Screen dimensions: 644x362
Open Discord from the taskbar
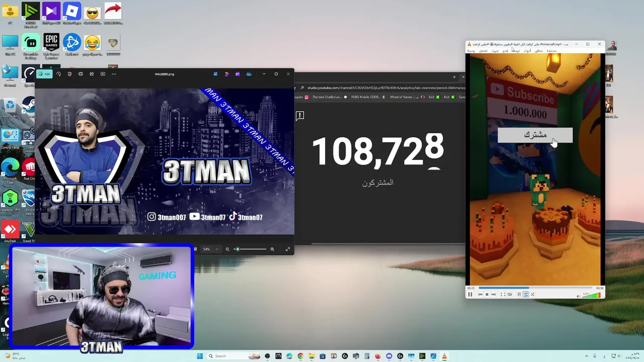[389, 356]
